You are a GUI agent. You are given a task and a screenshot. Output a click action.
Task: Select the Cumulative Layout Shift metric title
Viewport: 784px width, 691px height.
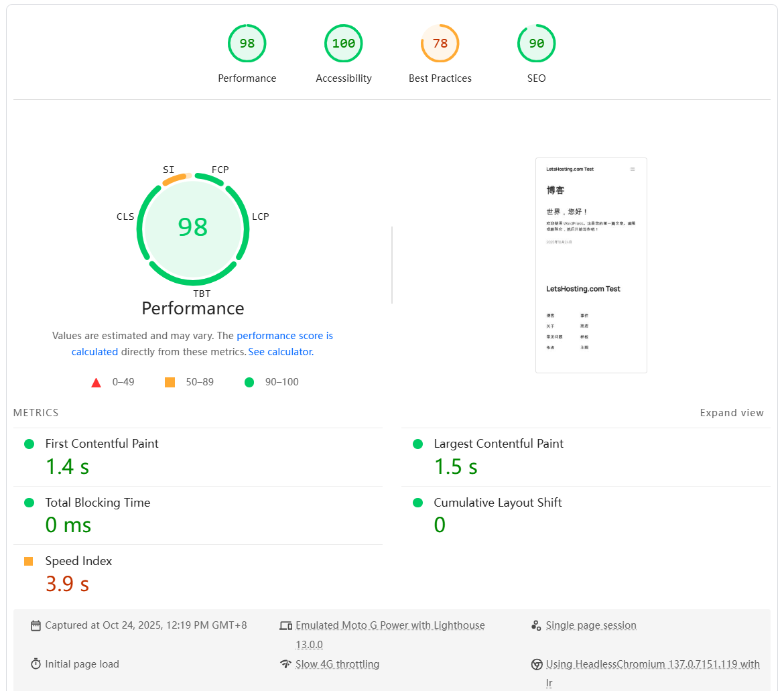[x=497, y=503]
